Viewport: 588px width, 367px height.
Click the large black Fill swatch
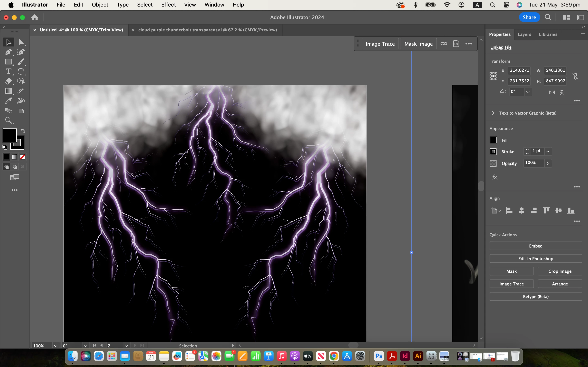[9, 135]
